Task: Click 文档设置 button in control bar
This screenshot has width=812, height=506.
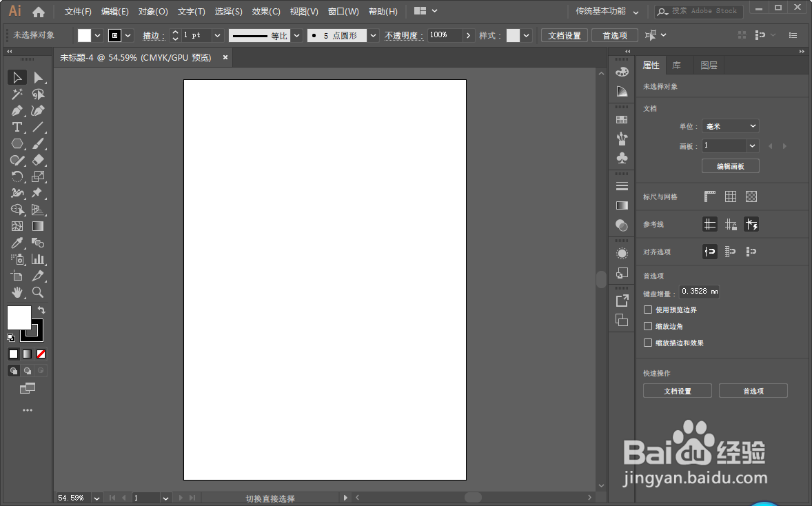Action: point(565,35)
